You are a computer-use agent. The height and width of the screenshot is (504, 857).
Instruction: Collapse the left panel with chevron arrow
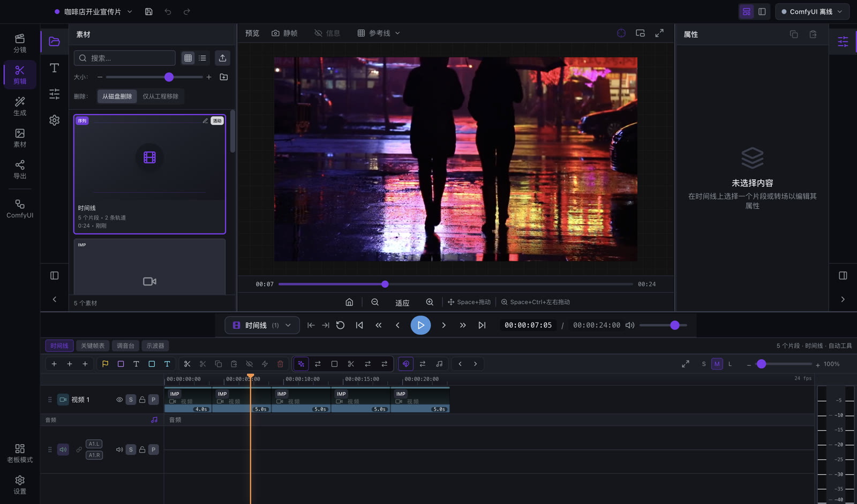(54, 299)
